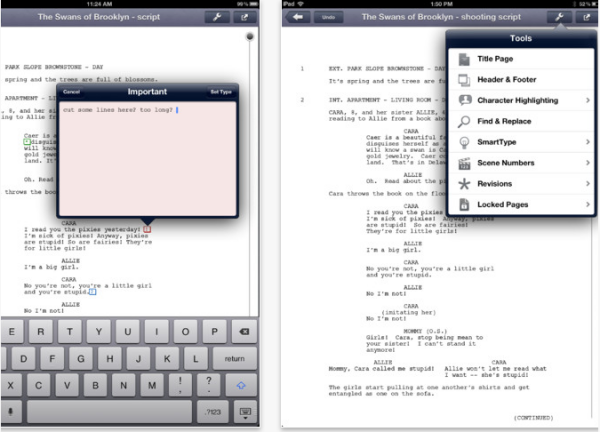Click the SmartType lightbulb icon
The height and width of the screenshot is (432, 600).
(464, 142)
